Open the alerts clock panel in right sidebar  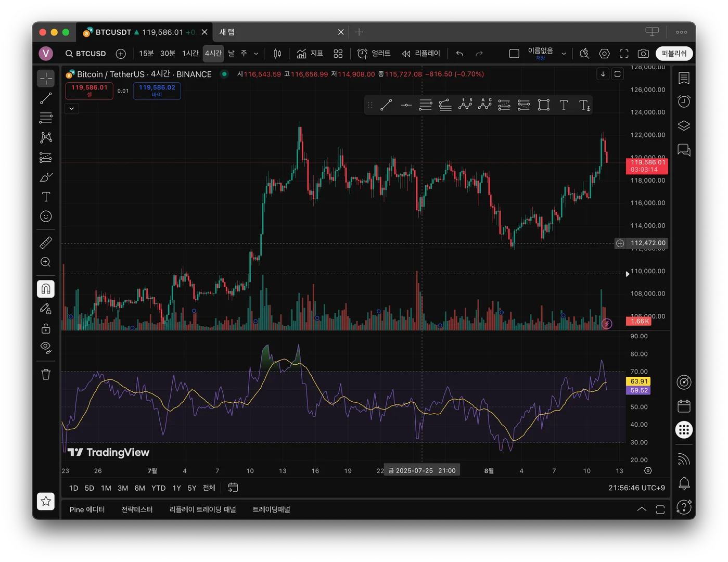click(x=684, y=101)
